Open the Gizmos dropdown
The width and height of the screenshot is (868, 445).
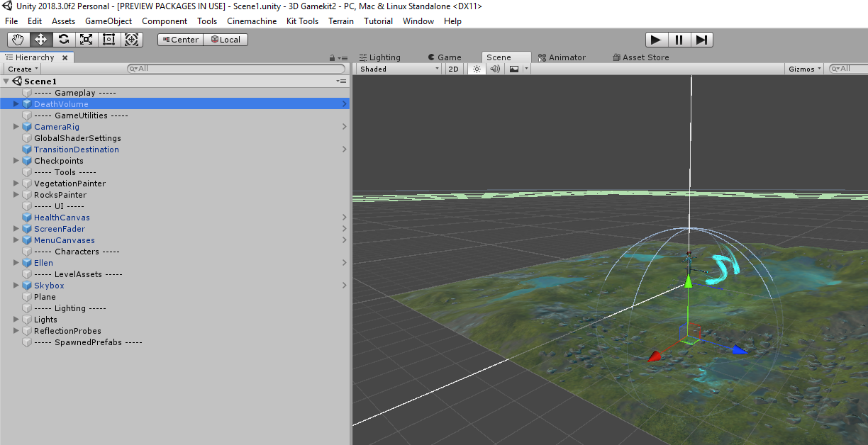coord(805,69)
